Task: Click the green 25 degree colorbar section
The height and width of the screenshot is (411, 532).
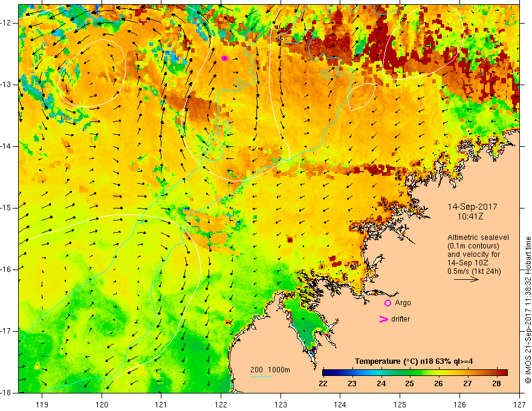Action: pos(410,373)
